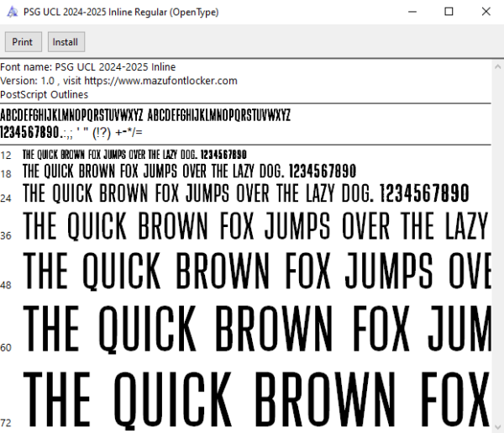The height and width of the screenshot is (433, 504).
Task: Click the scrollbar down arrow
Action: coord(497,427)
